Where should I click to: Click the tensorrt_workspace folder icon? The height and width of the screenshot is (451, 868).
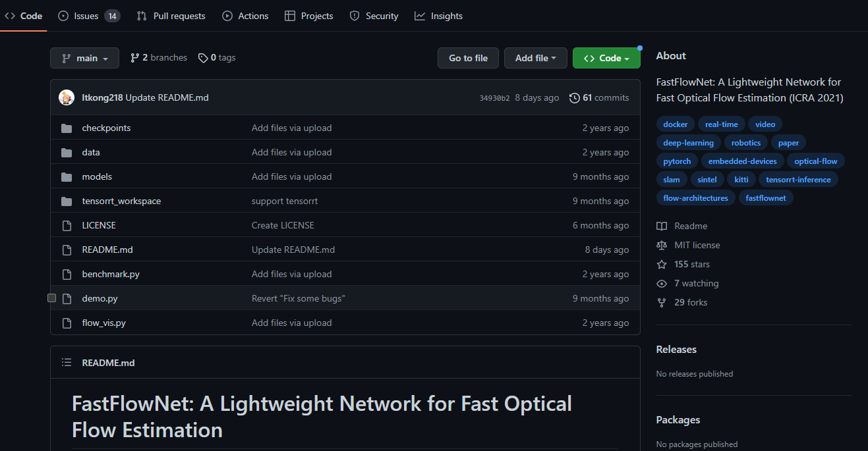(x=67, y=201)
